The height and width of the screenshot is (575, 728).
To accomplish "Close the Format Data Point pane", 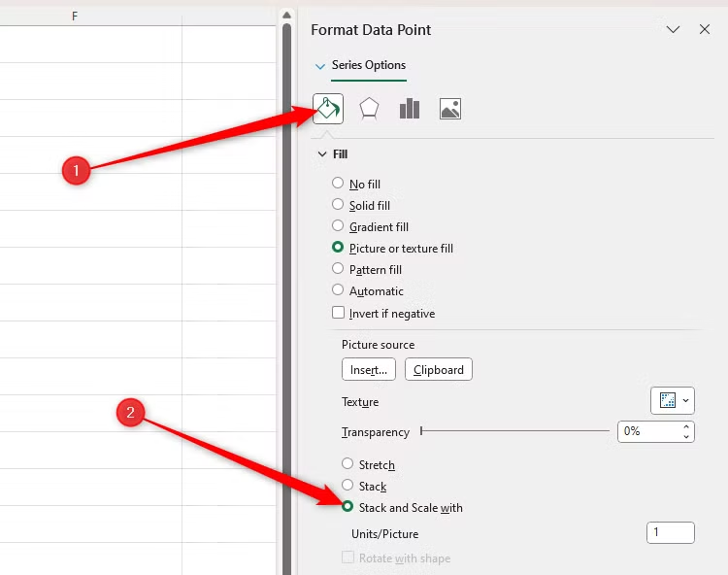I will 705,29.
